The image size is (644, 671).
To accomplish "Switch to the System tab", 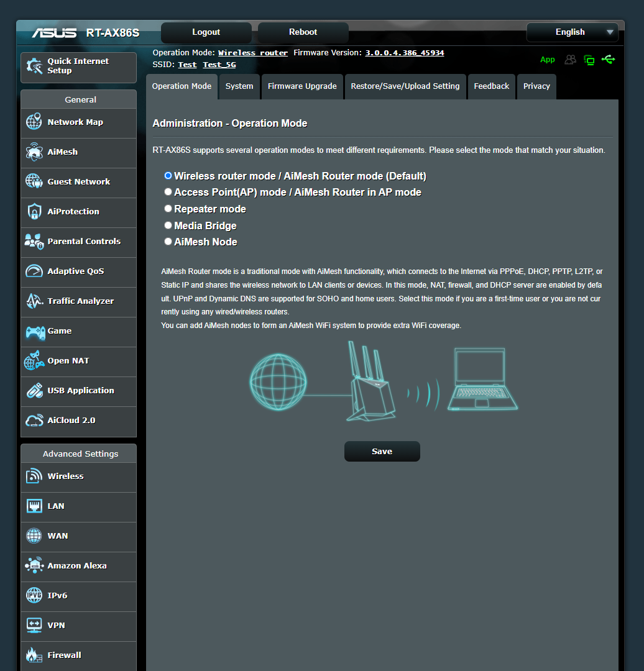I will (x=239, y=86).
